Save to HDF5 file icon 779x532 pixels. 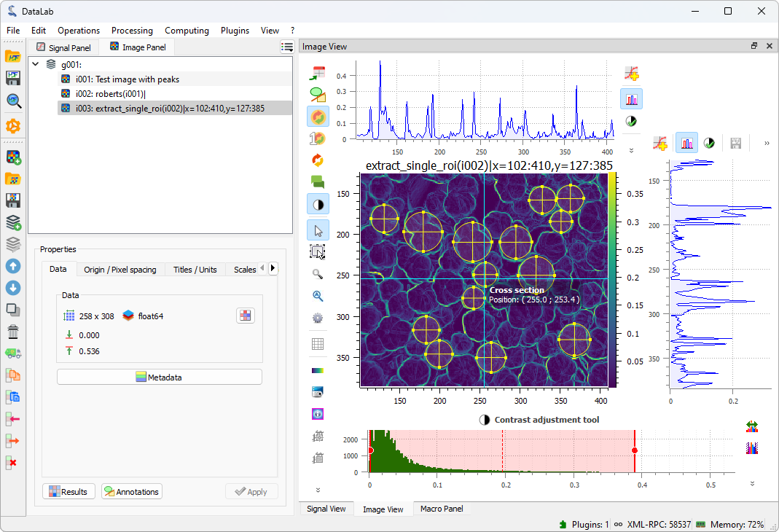click(x=13, y=78)
